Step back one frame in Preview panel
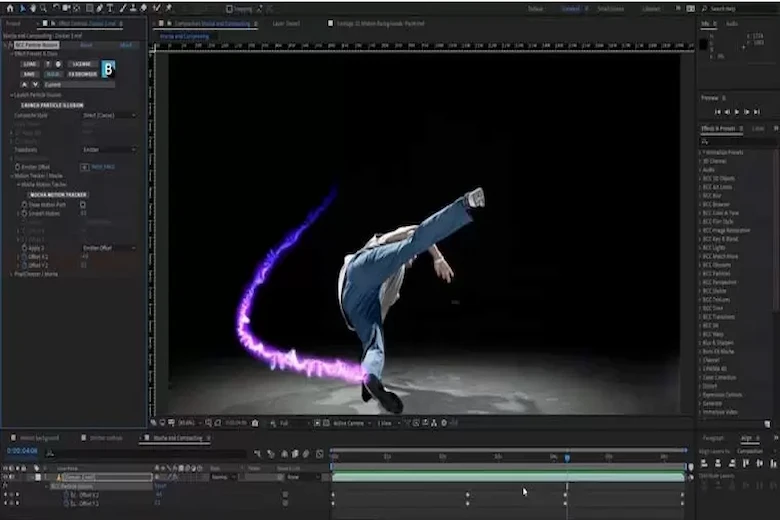Image resolution: width=780 pixels, height=520 pixels. tap(727, 112)
